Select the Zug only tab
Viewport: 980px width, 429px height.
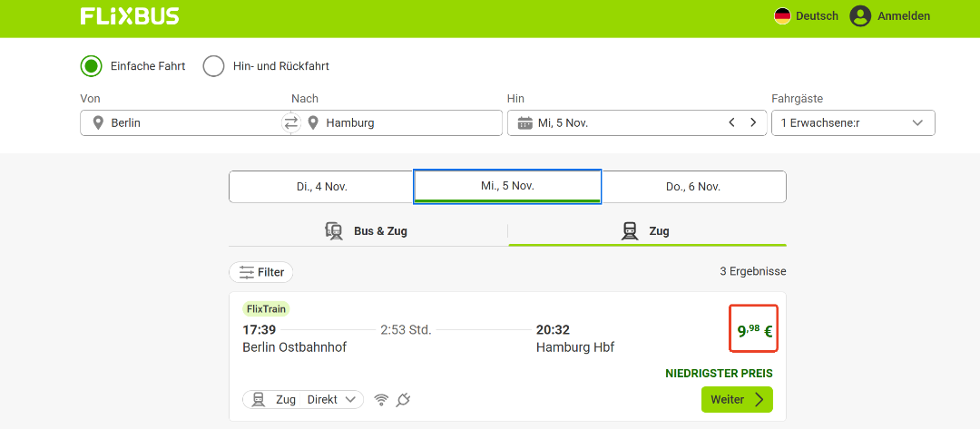[646, 231]
